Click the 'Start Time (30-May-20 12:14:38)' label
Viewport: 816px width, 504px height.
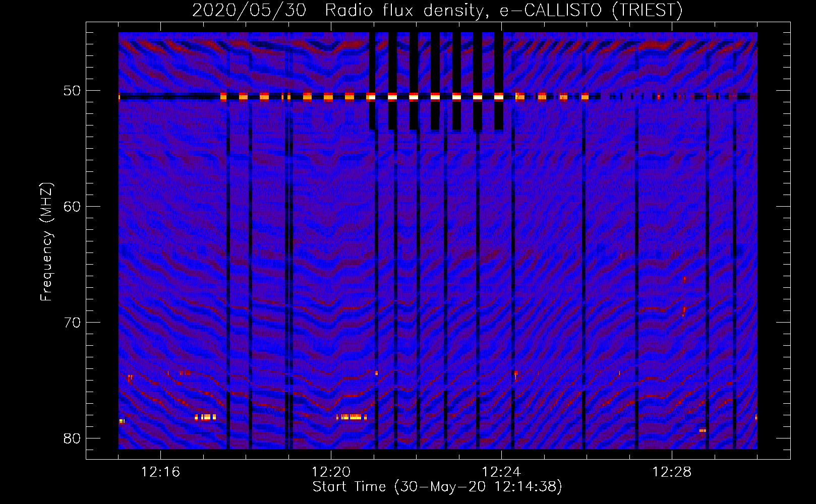437,487
